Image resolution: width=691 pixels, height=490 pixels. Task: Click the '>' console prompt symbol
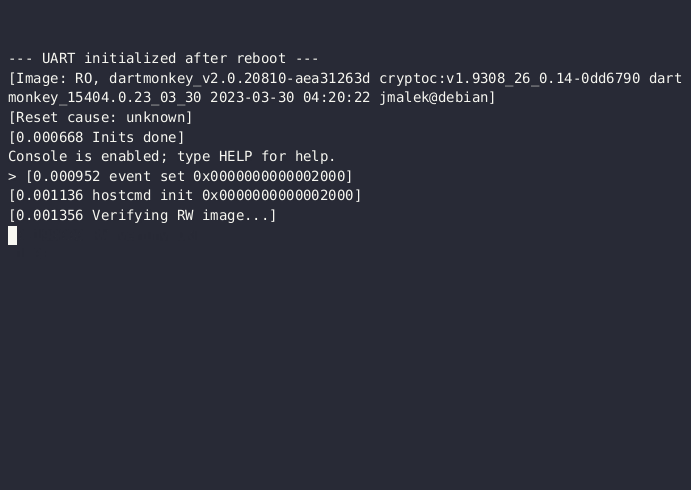tap(12, 176)
